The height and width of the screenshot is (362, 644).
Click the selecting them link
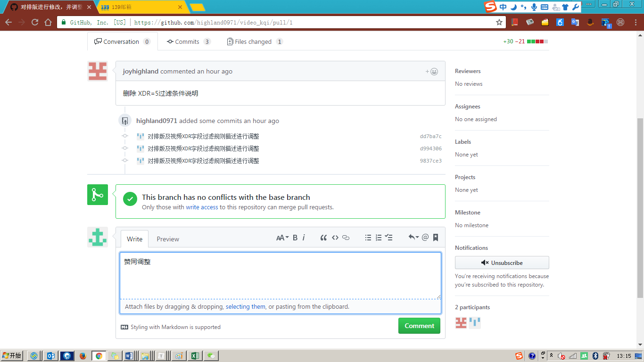coord(246,306)
